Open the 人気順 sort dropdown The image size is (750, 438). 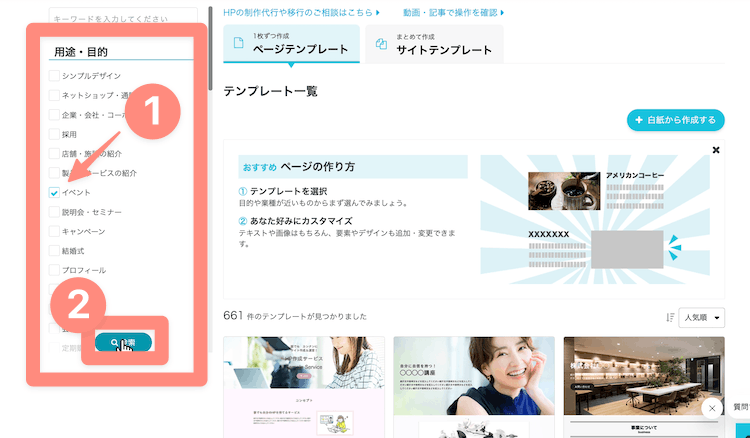click(x=701, y=318)
